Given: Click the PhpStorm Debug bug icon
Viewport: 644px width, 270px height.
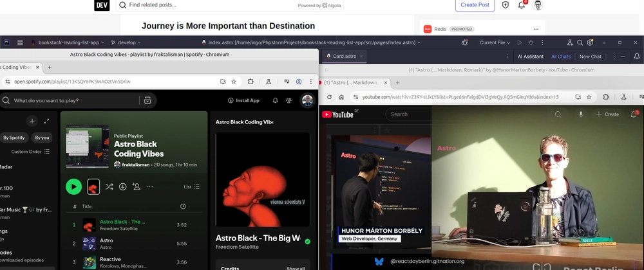Looking at the screenshot, I should (x=531, y=42).
